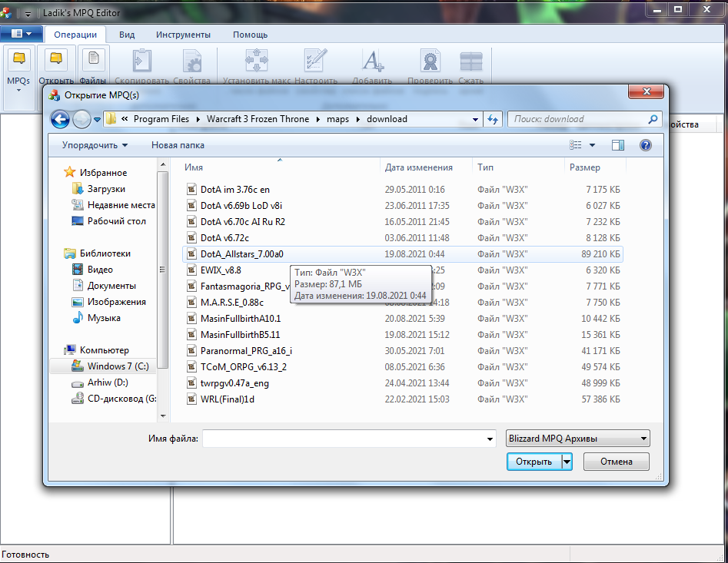Switch to the Операции ribbon tab
This screenshot has height=563, width=728.
coord(75,35)
